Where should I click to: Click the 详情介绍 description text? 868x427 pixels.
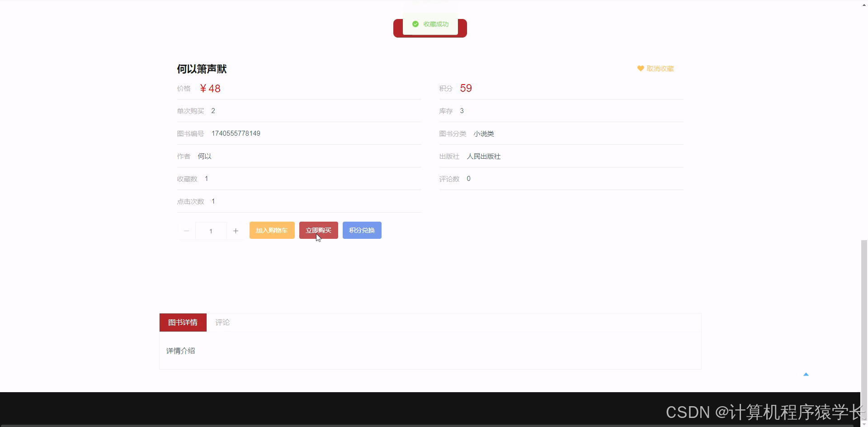click(180, 351)
